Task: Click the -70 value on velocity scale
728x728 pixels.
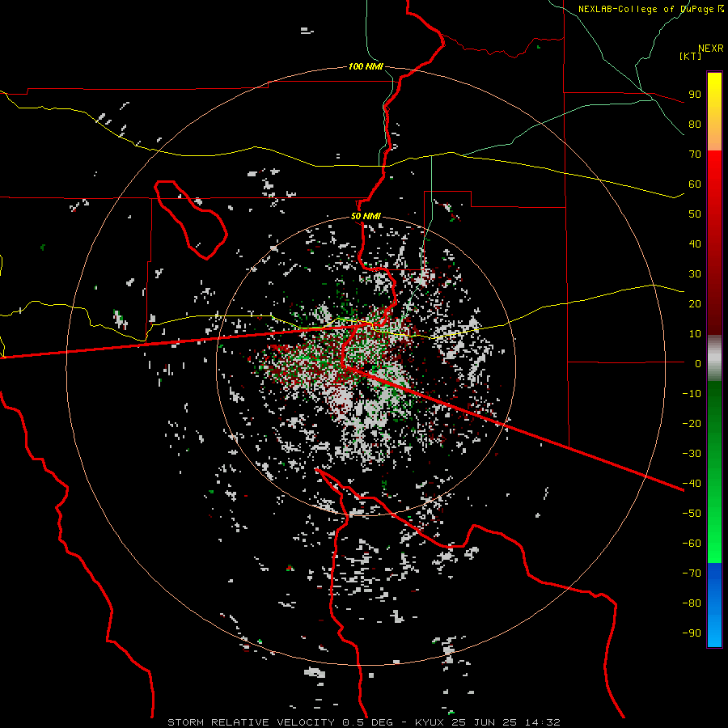Action: tap(692, 573)
